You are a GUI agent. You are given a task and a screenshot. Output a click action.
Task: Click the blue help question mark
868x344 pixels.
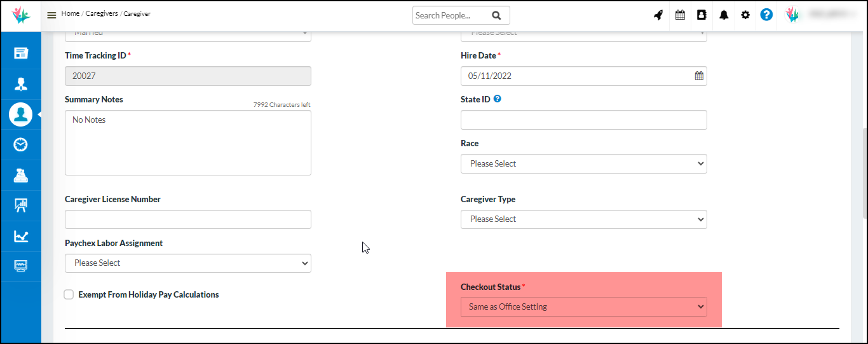pos(766,15)
